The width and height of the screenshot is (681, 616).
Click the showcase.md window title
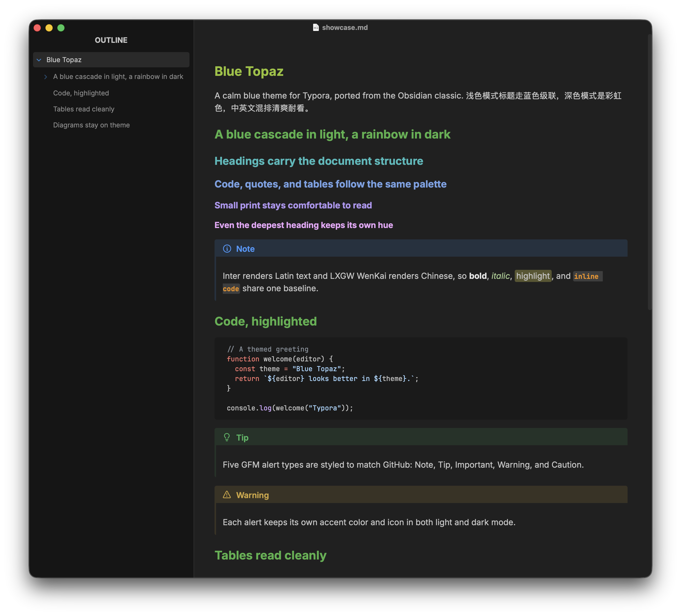345,27
